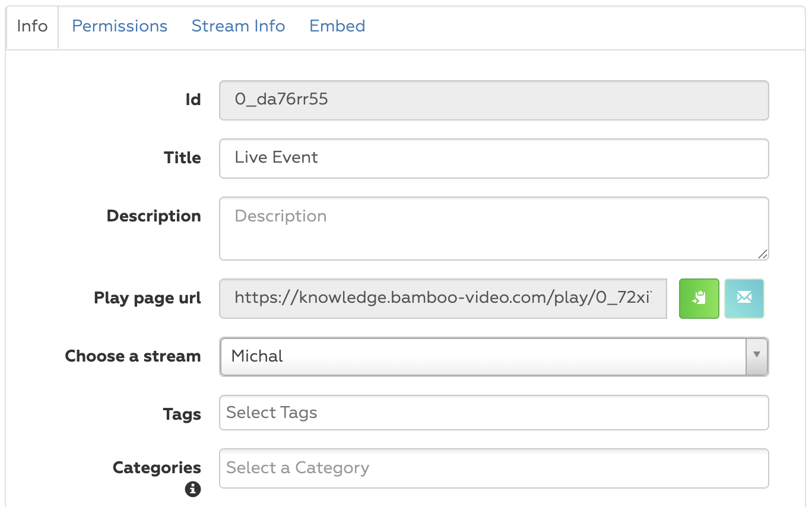The height and width of the screenshot is (507, 812).
Task: Open the Select a Category field
Action: (493, 468)
